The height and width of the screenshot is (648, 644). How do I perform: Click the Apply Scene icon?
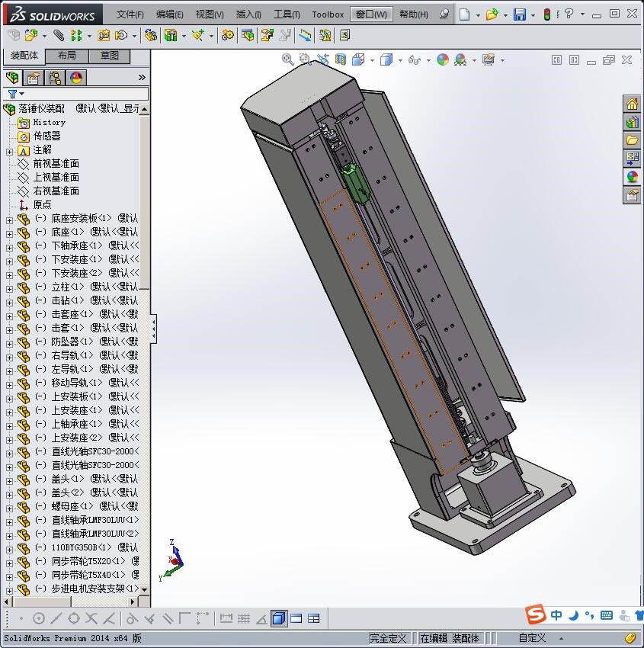point(460,60)
